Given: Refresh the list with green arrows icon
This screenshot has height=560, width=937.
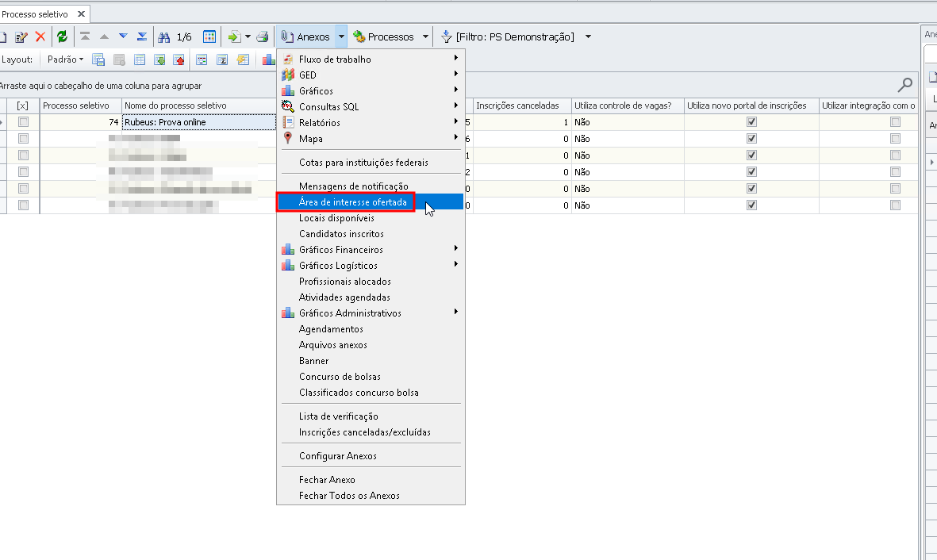Looking at the screenshot, I should [62, 37].
